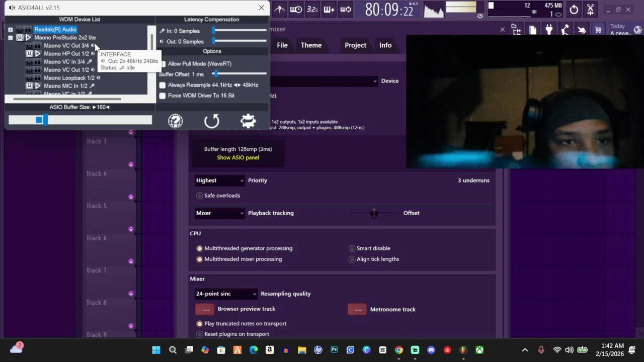Screen dimensions: 644x362
Task: Click the WDM device list horizontal scrollbar
Action: 68,99
